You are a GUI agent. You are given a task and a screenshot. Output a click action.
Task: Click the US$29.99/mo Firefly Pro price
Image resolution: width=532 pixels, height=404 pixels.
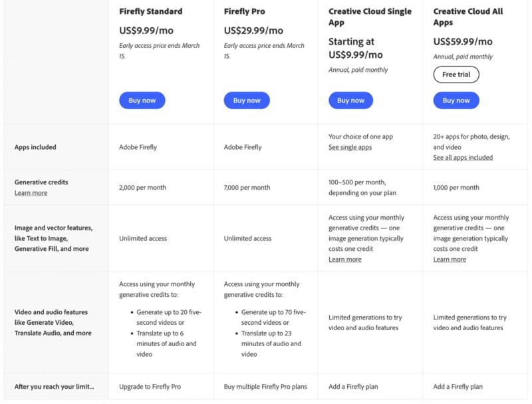click(253, 31)
